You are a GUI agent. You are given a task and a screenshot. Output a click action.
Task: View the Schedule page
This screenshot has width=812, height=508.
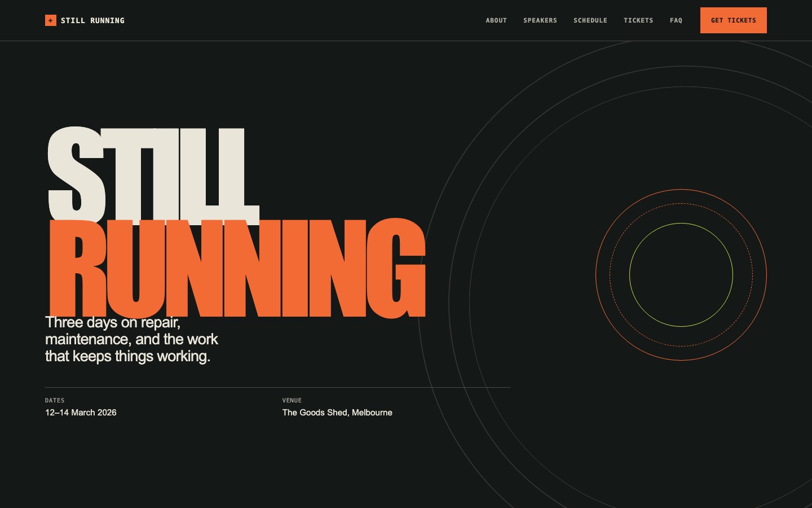click(x=590, y=20)
